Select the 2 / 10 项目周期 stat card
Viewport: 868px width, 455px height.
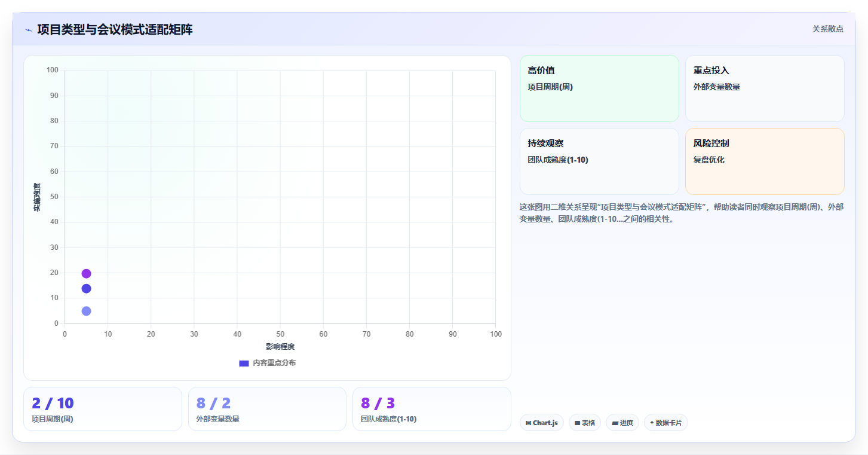pyautogui.click(x=103, y=409)
